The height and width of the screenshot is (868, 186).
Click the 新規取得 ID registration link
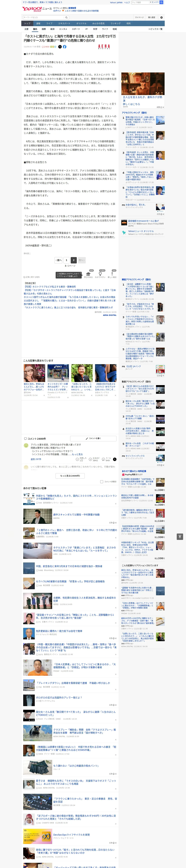72,8
